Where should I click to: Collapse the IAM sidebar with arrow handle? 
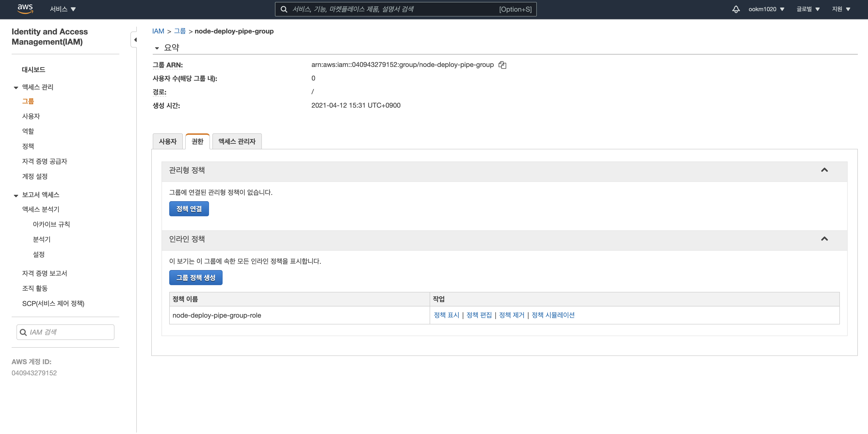pyautogui.click(x=135, y=40)
